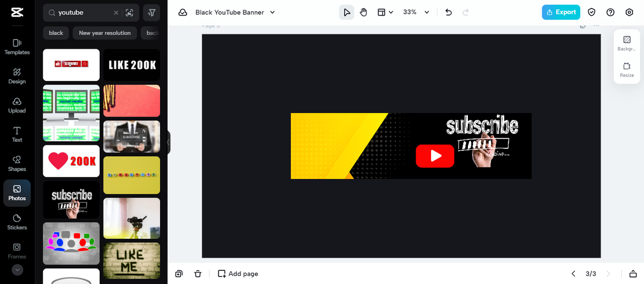644x284 pixels.
Task: Click the cloud save status icon
Action: pyautogui.click(x=183, y=13)
